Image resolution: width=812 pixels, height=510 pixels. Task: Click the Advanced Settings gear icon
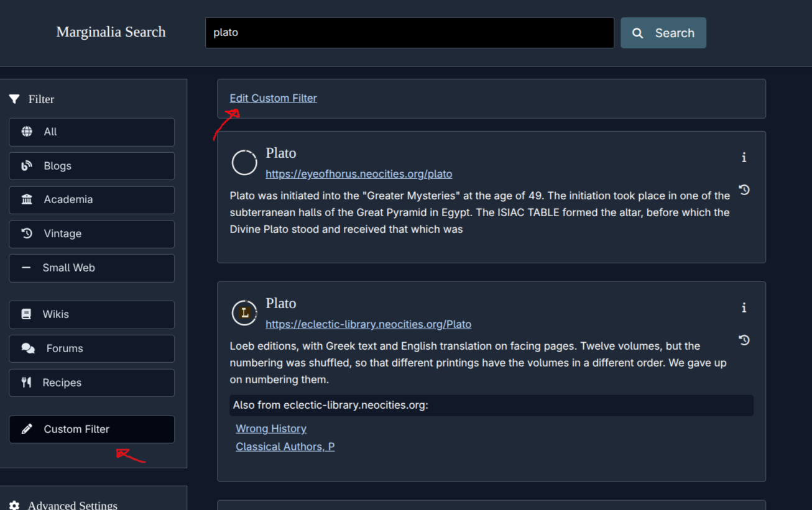[x=14, y=506]
